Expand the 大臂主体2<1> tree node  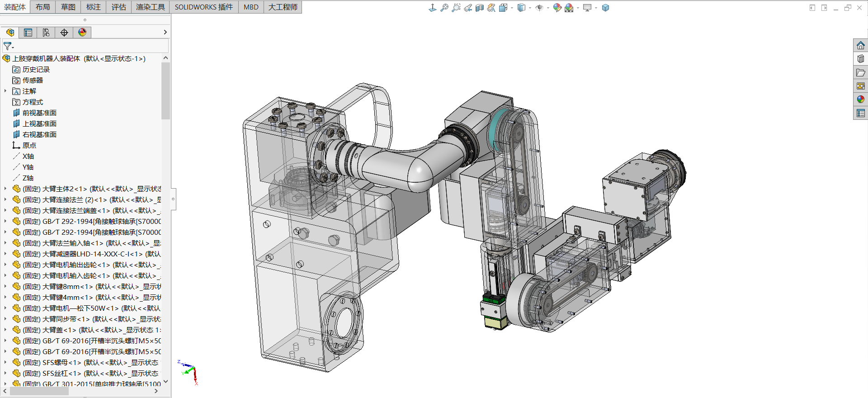click(5, 189)
